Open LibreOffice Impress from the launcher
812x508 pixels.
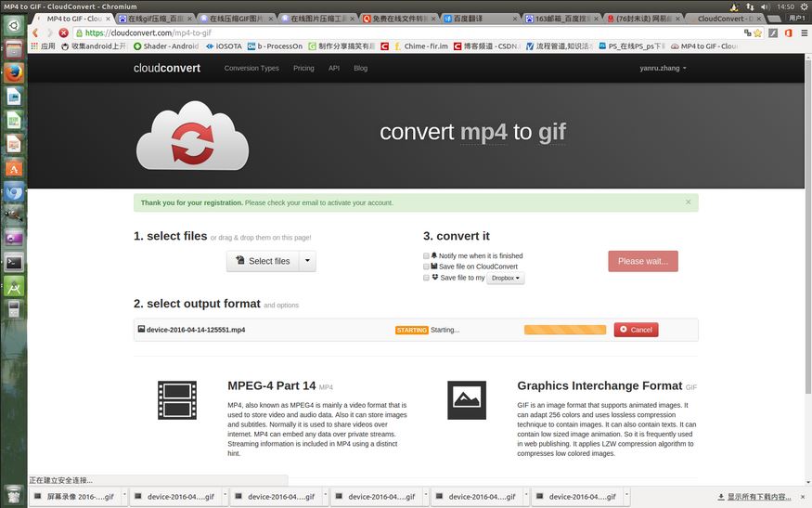(x=14, y=144)
